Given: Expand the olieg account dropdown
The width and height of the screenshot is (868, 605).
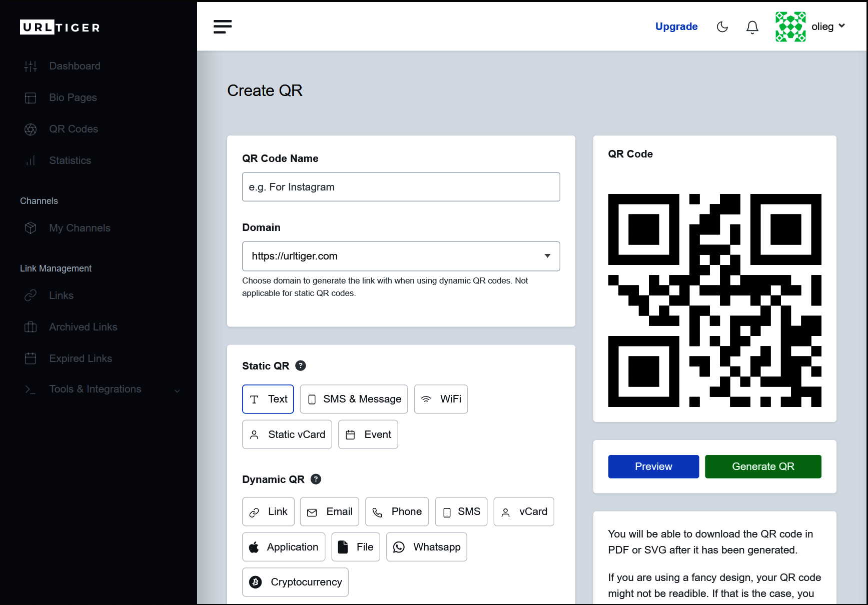Looking at the screenshot, I should tap(842, 25).
